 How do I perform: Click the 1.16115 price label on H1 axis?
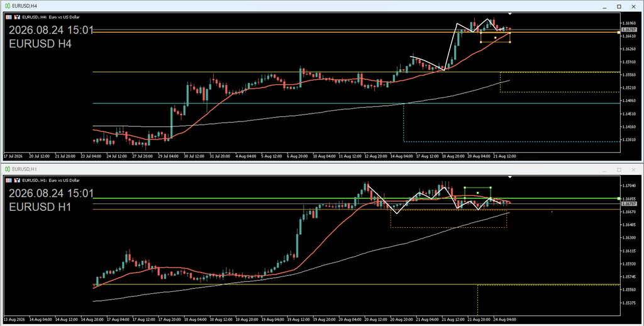(x=629, y=250)
